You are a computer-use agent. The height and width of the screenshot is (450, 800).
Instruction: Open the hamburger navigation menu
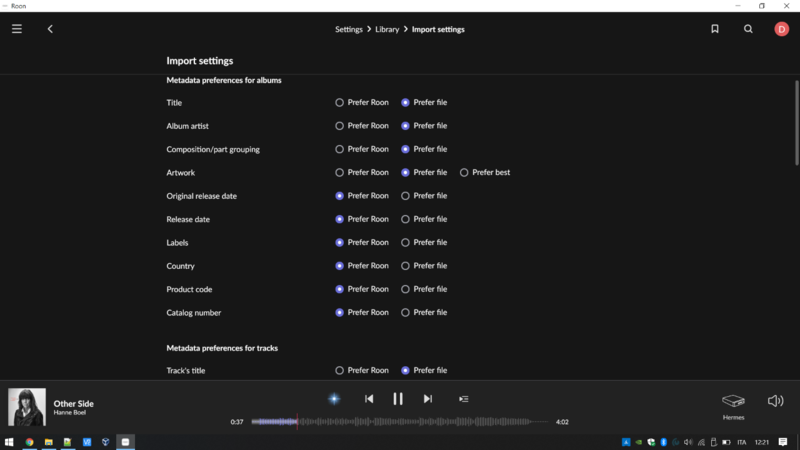[x=17, y=29]
